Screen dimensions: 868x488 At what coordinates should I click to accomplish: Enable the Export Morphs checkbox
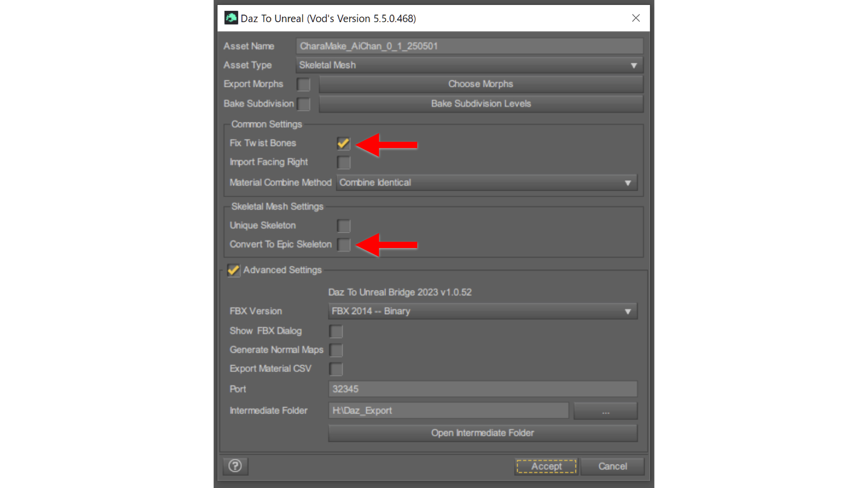click(303, 84)
